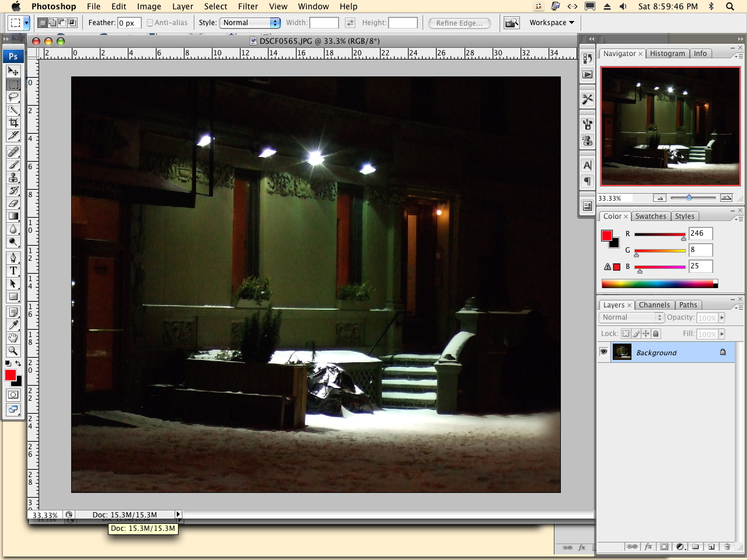Select the Path Selection tool
The image size is (747, 560).
[13, 283]
